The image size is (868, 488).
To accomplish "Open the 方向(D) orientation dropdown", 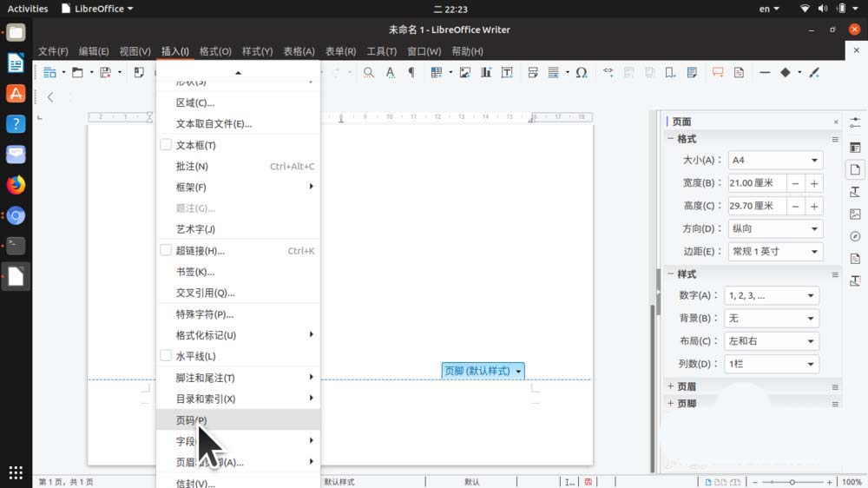I will 773,228.
